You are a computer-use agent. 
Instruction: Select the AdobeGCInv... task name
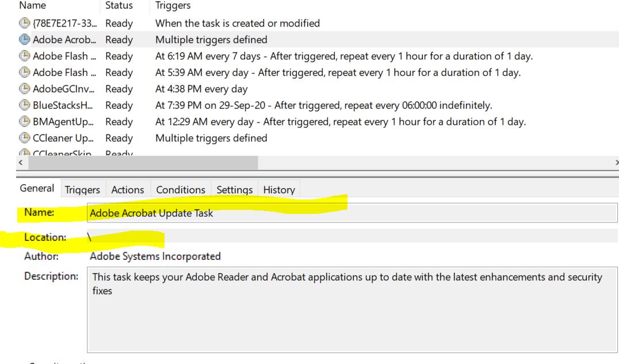63,89
